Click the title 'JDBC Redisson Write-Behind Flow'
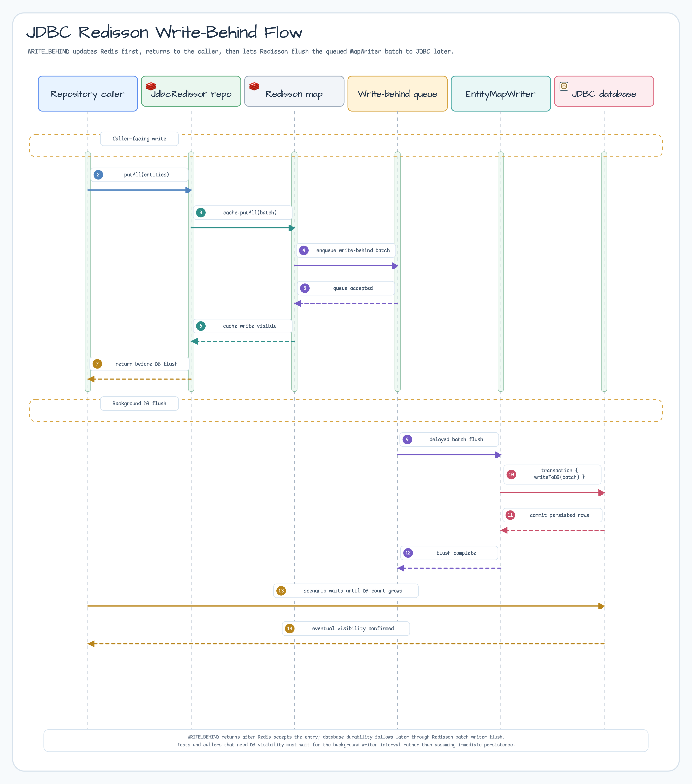The height and width of the screenshot is (784, 692). 164,32
